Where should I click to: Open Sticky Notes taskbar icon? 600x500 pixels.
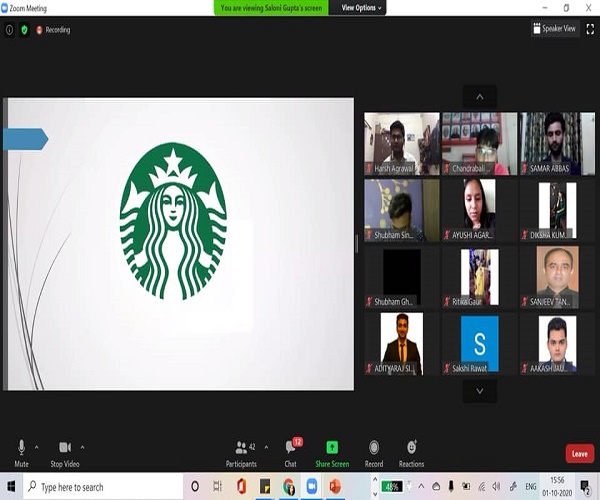pyautogui.click(x=265, y=487)
